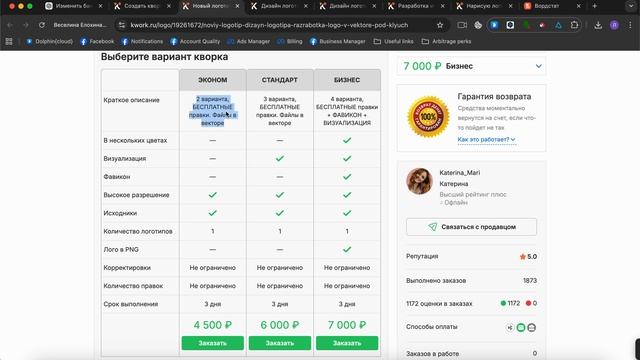Order the Эконом package for 4 500 ₽

[213, 343]
